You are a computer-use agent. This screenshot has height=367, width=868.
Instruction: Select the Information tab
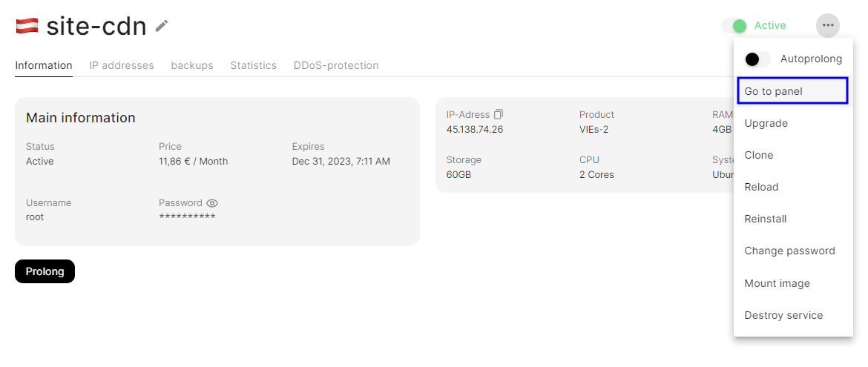point(44,65)
